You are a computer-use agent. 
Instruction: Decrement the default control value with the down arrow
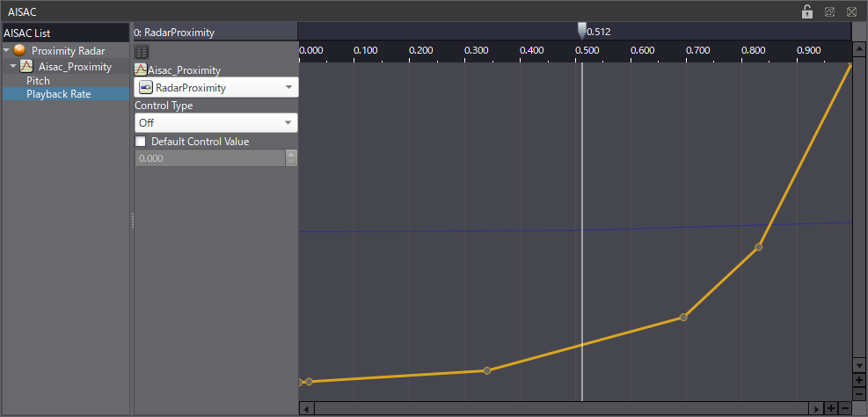coord(291,162)
